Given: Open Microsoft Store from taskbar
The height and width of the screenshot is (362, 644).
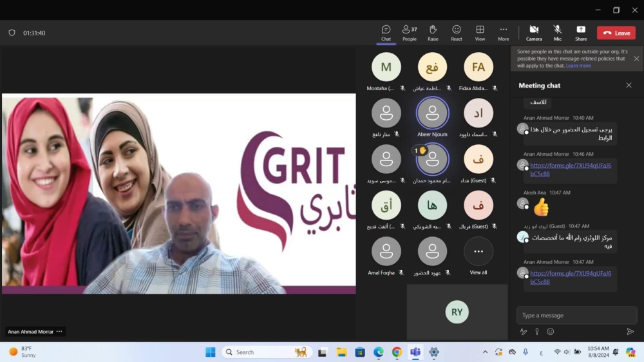Looking at the screenshot, I should [x=360, y=352].
